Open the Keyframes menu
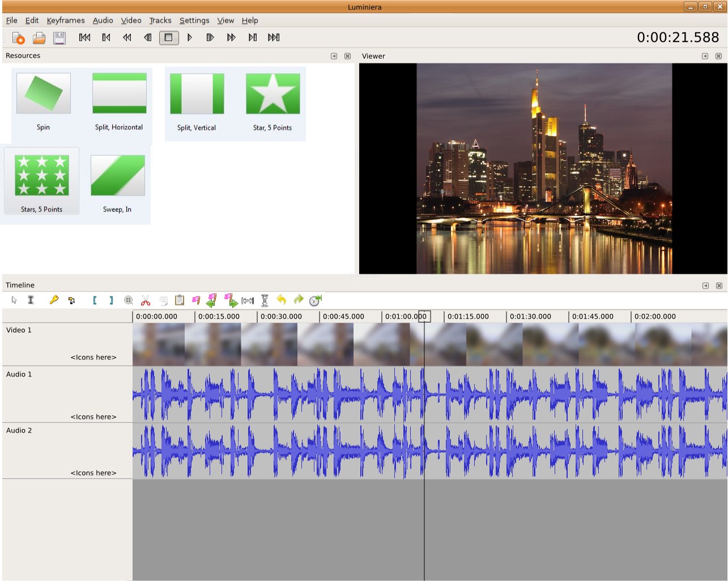Viewport: 728px width, 581px height. coord(66,20)
